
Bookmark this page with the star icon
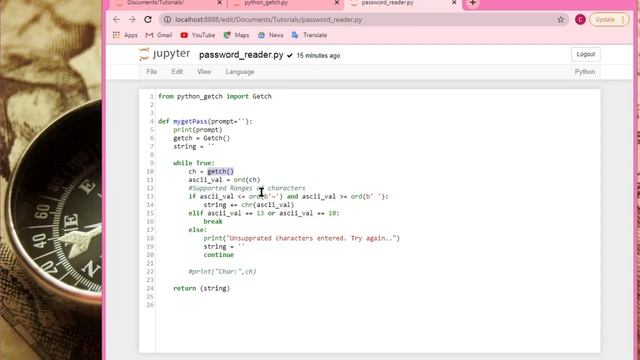point(560,20)
